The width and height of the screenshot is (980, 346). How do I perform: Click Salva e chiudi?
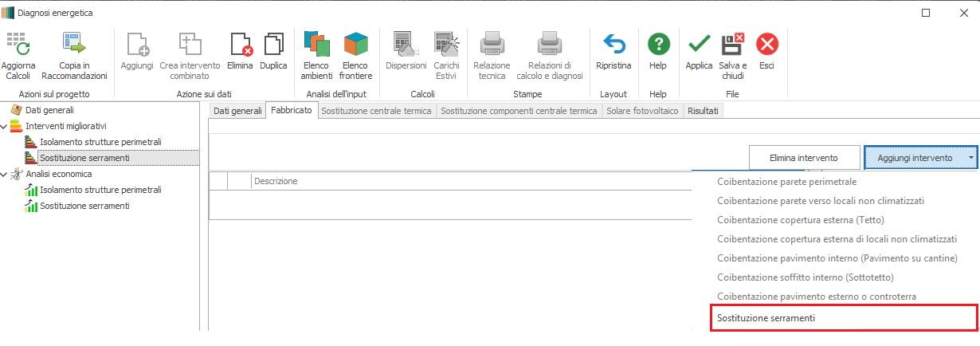point(732,44)
